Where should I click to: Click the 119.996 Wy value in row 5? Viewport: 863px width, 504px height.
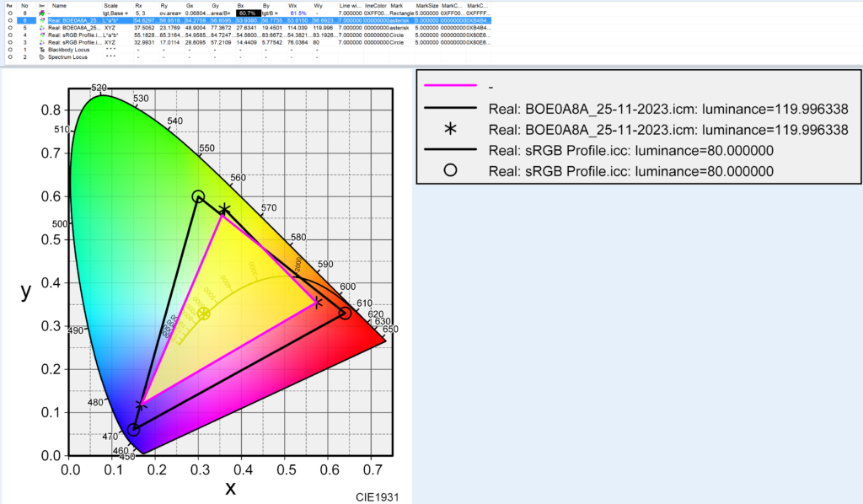[323, 28]
